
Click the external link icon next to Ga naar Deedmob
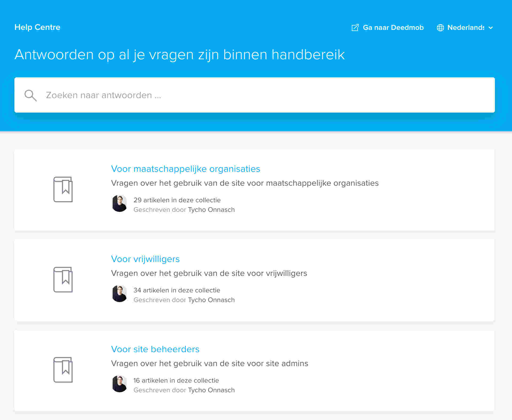[x=355, y=27]
